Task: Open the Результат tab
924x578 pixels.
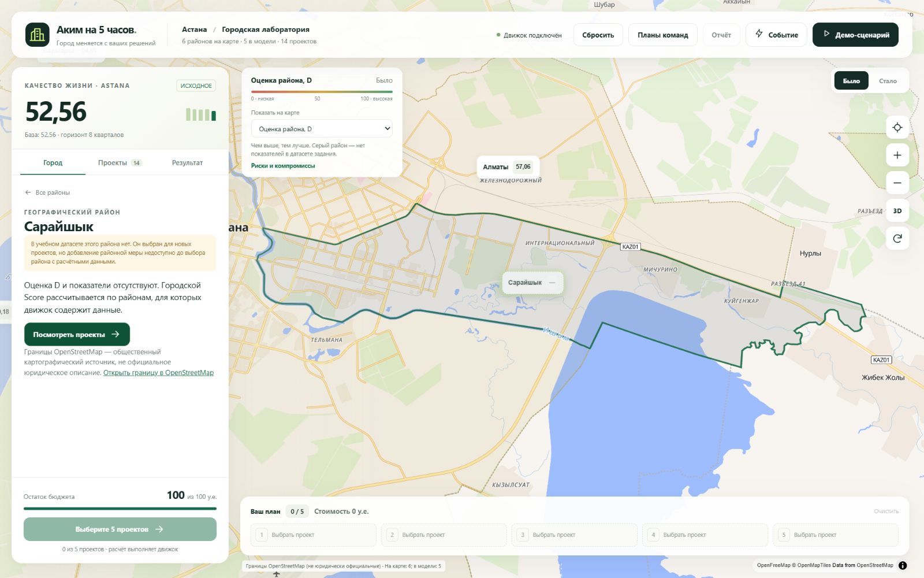Action: point(187,163)
